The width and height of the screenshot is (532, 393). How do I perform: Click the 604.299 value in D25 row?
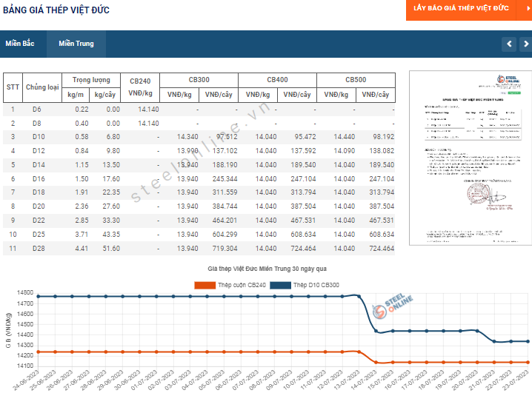pos(225,235)
